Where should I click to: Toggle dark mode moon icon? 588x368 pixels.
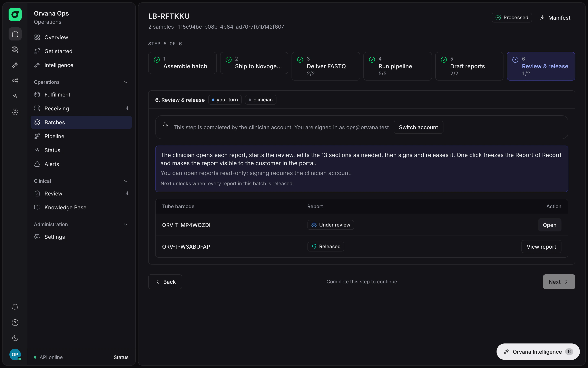(15, 338)
